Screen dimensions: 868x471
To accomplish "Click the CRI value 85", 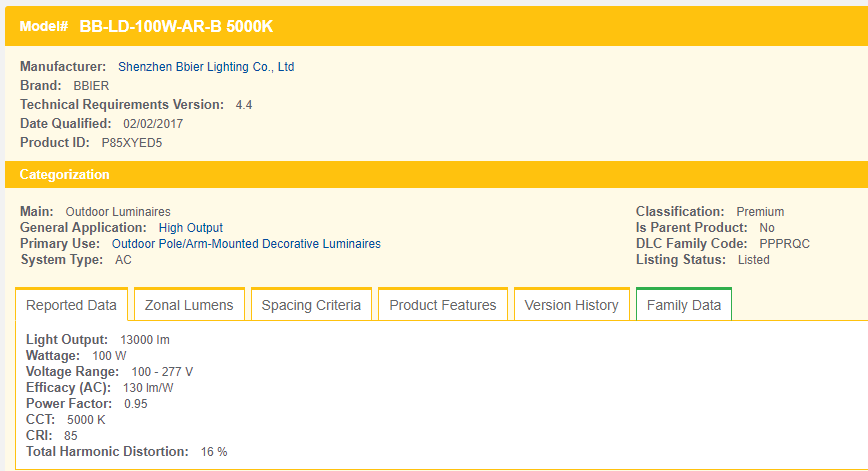I will (70, 436).
